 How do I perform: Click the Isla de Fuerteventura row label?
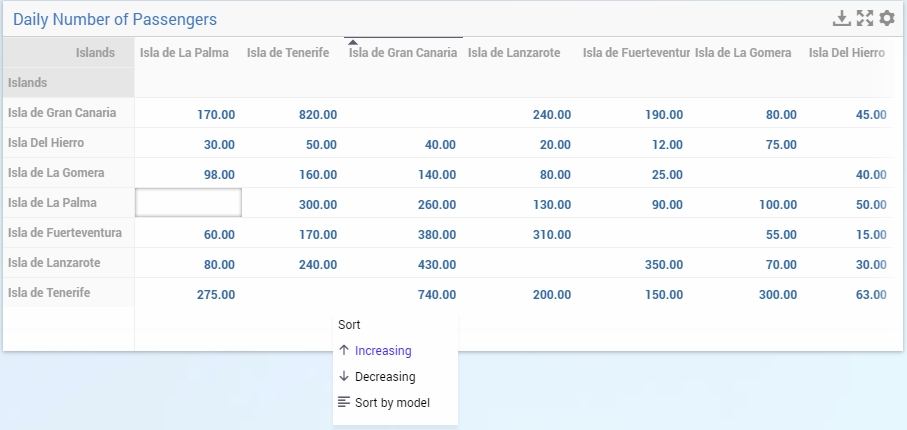tap(64, 233)
